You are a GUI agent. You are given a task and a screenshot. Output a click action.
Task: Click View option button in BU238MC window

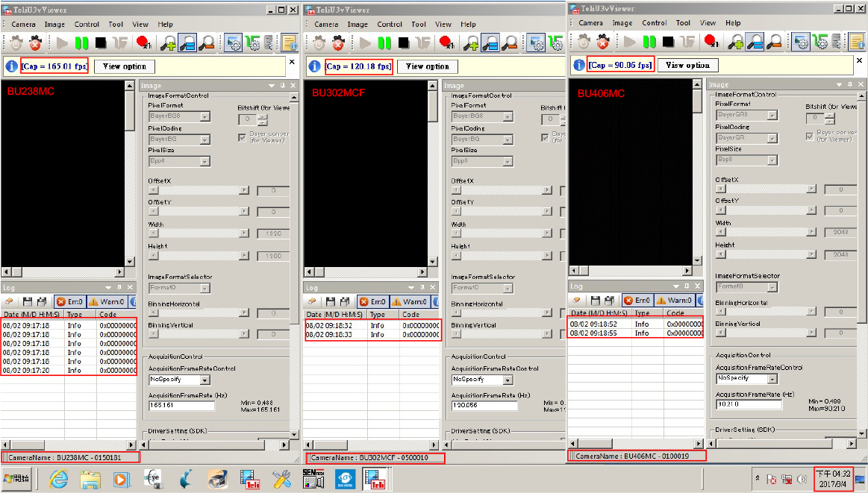coord(125,66)
